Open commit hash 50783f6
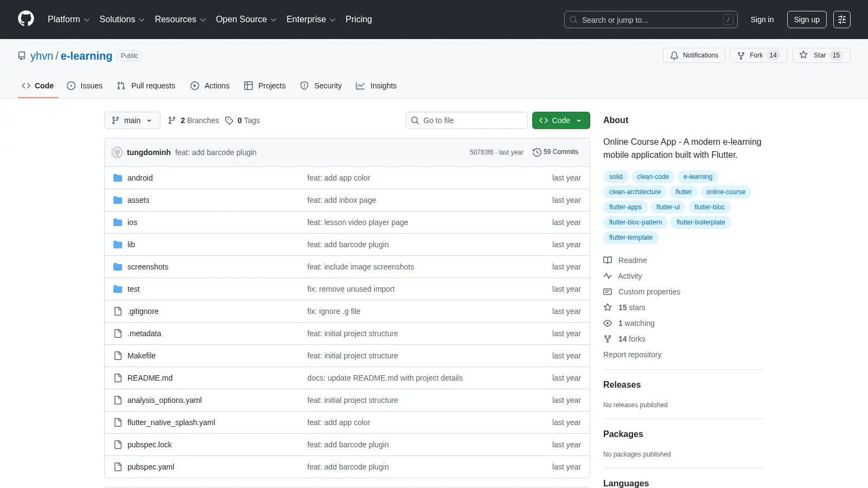Screen dimensions: 868x488 [x=482, y=152]
